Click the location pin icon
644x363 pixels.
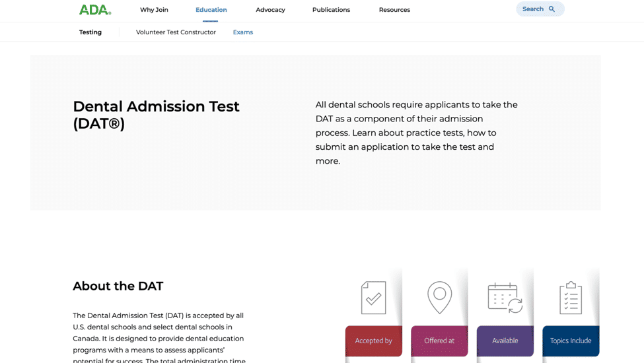point(439,298)
